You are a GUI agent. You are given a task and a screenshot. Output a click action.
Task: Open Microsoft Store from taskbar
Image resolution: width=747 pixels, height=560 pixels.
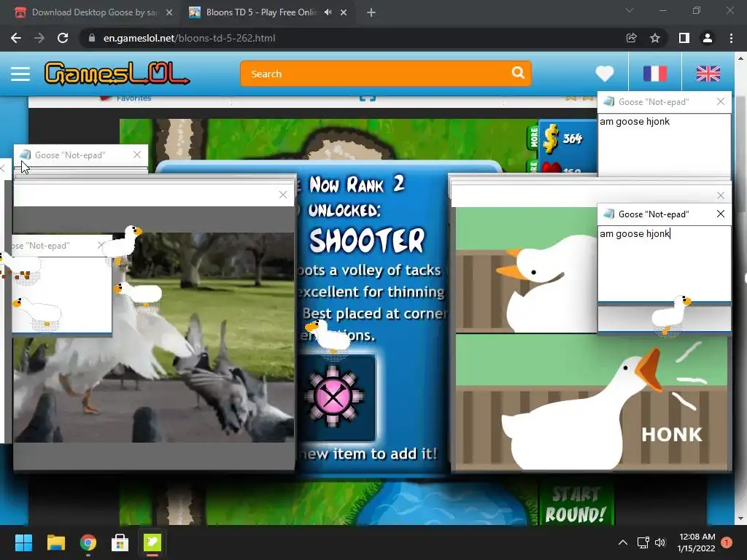[120, 542]
